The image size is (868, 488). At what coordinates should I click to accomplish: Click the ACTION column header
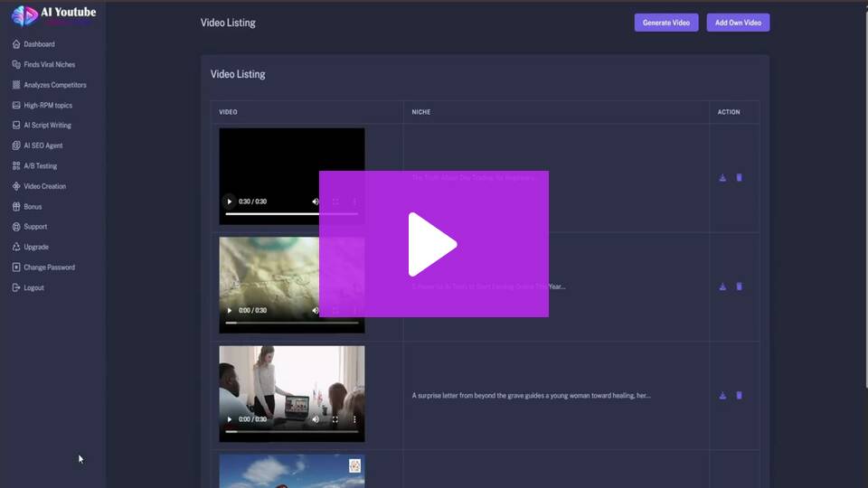click(x=729, y=112)
